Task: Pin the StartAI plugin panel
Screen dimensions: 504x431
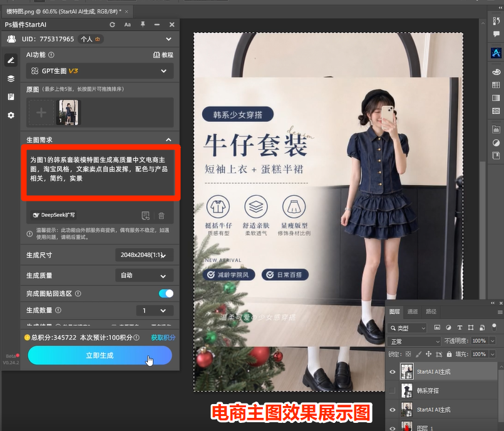Action: pos(143,24)
